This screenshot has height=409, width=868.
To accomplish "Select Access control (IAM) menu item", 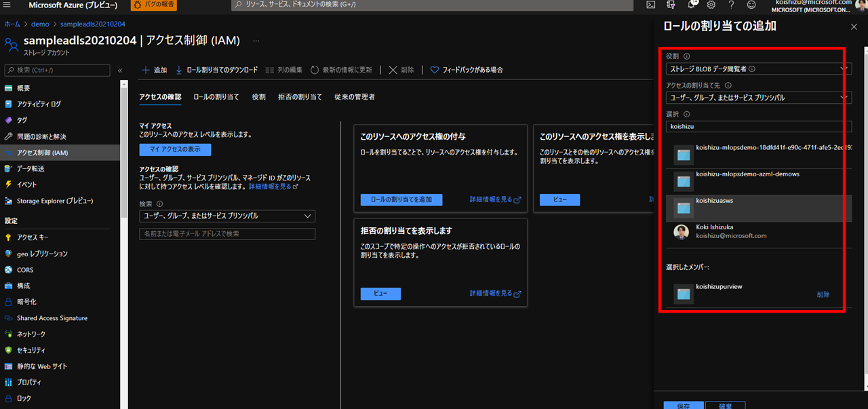I will coord(60,153).
